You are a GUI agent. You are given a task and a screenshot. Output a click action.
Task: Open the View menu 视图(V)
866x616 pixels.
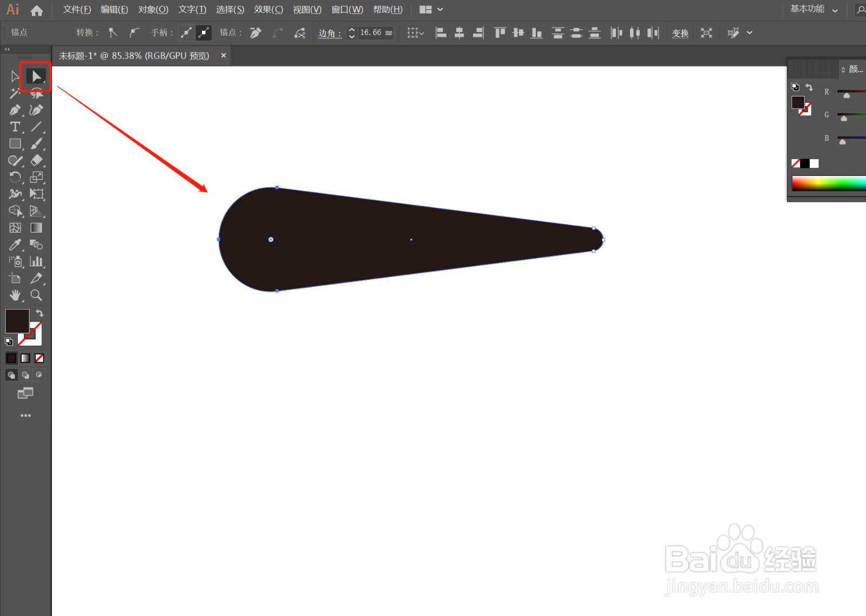click(x=307, y=10)
